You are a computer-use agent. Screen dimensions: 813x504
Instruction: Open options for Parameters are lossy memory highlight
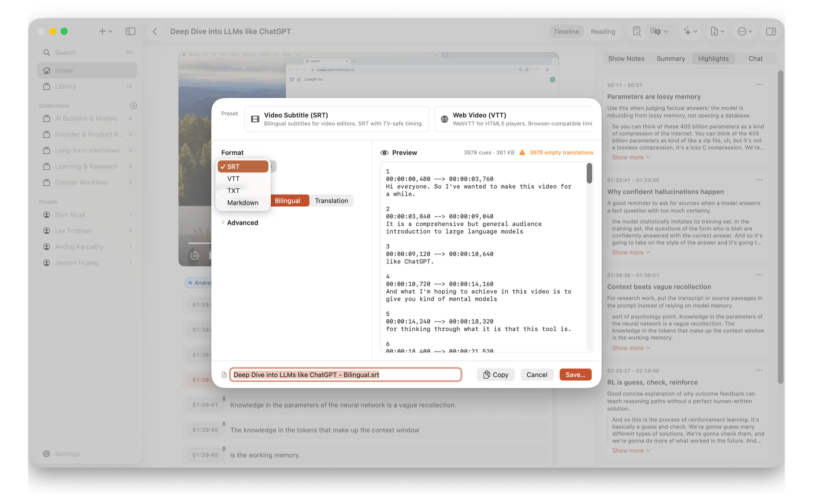coord(759,85)
